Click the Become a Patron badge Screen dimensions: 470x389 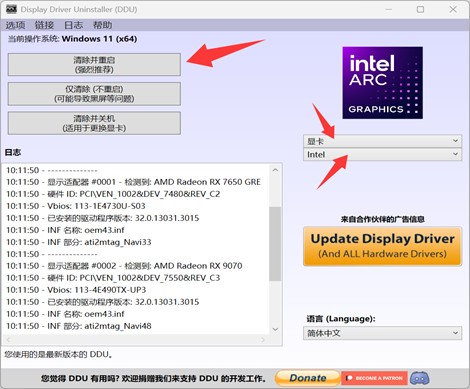(x=374, y=378)
